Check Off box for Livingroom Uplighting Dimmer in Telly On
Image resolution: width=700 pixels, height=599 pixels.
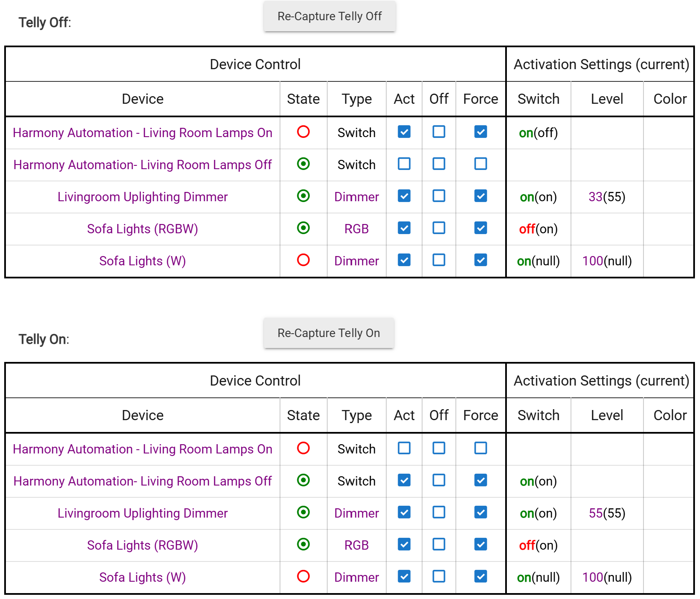pyautogui.click(x=439, y=513)
